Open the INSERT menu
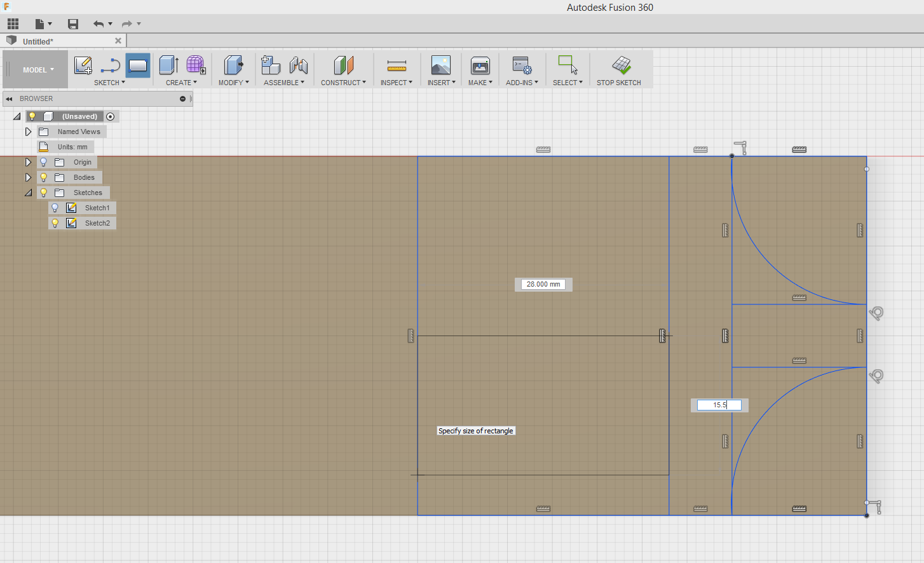Screen dimensions: 924x563 [441, 83]
